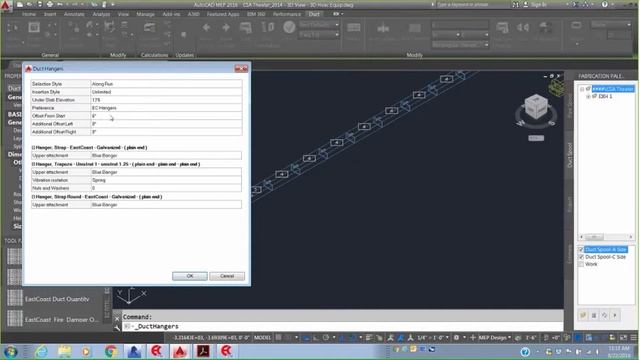640x360 pixels.
Task: Collapse the Hanger, Trapeze - Unistrut section
Action: [33, 164]
